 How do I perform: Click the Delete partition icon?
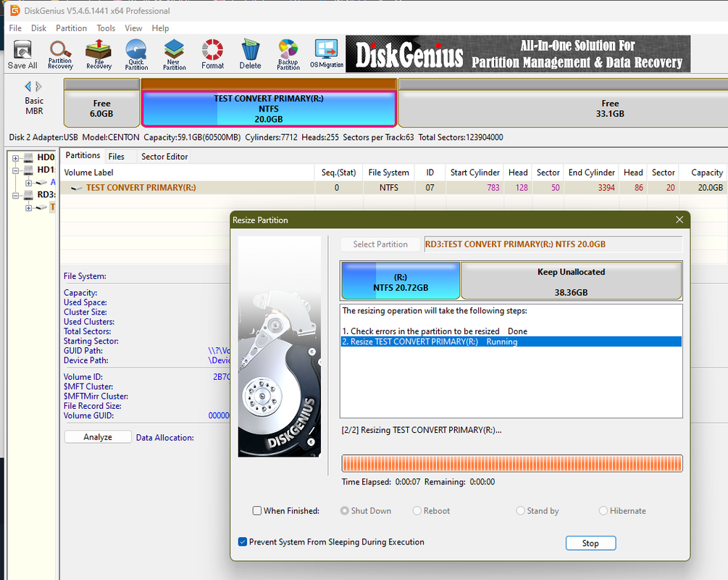tap(250, 54)
